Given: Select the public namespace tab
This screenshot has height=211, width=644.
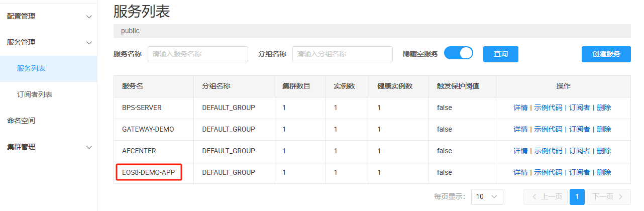Looking at the screenshot, I should click(x=130, y=31).
